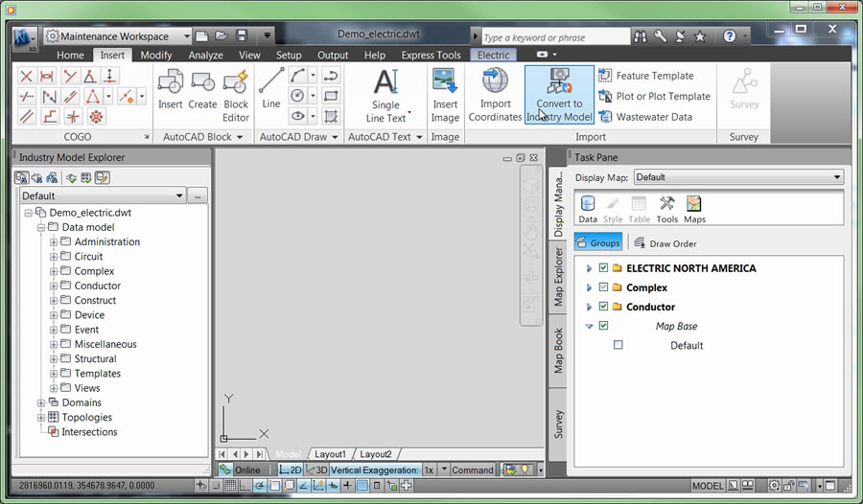This screenshot has height=504, width=863.
Task: Toggle the 3D view mode button
Action: [x=316, y=470]
